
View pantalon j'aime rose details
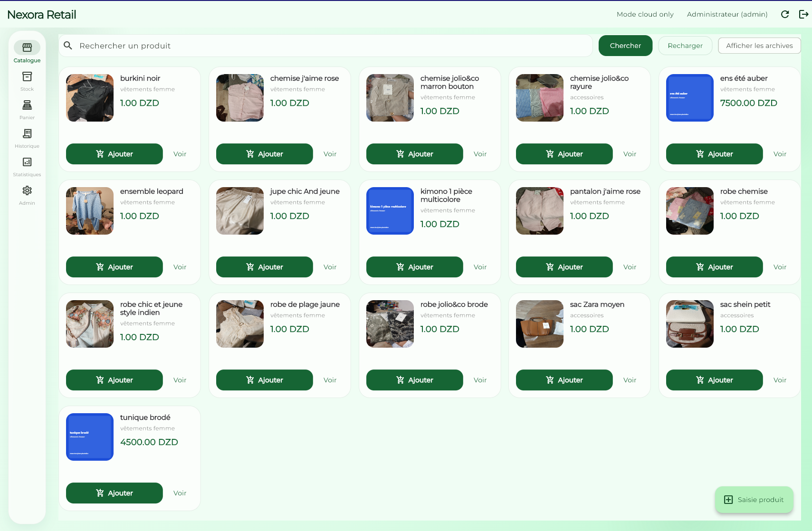pos(630,267)
